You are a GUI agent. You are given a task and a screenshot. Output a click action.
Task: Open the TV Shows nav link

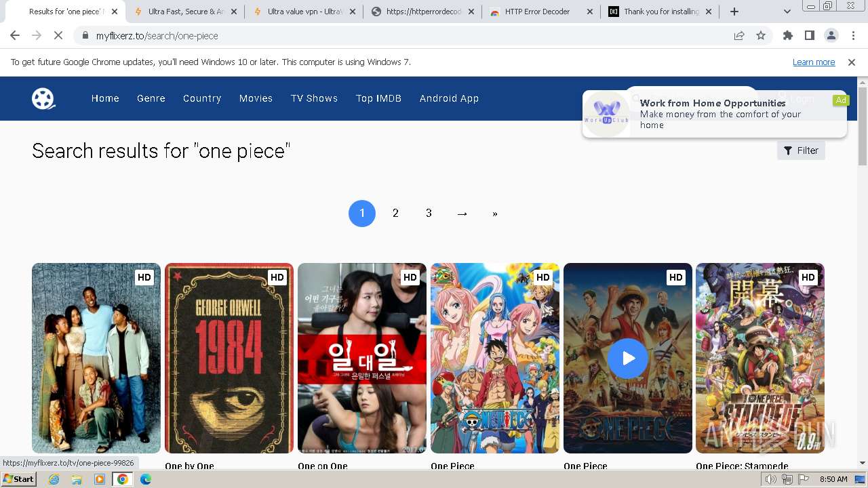coord(314,98)
